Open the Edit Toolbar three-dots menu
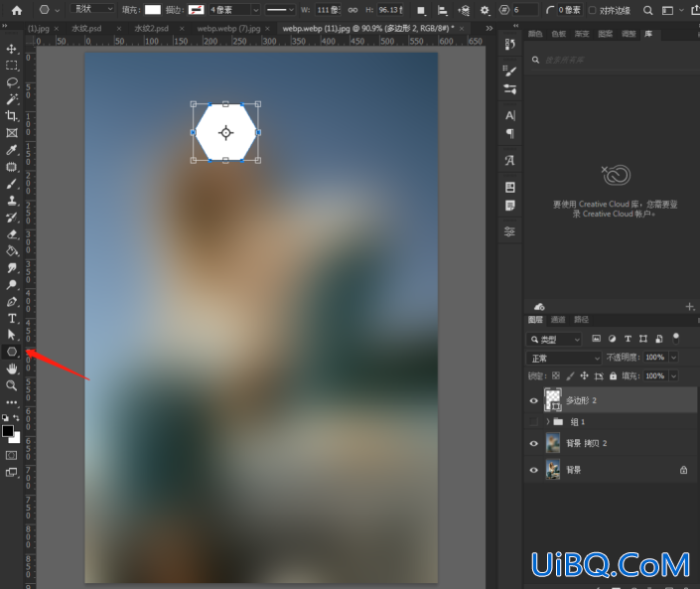Image resolution: width=700 pixels, height=589 pixels. tap(12, 402)
